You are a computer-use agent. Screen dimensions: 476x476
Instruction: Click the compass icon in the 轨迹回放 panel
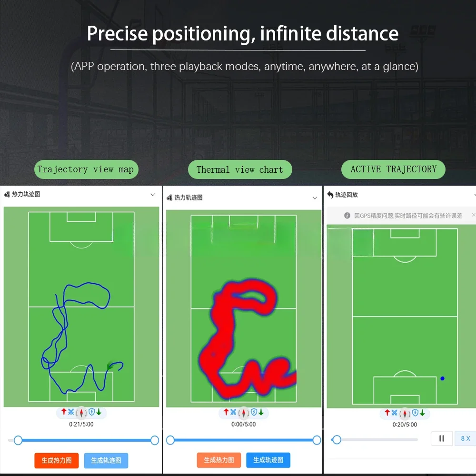click(405, 413)
